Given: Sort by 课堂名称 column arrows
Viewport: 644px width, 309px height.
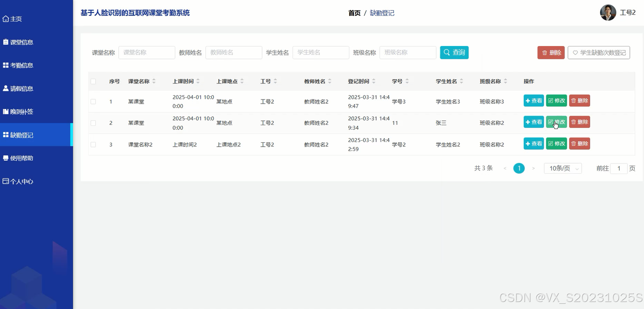Looking at the screenshot, I should point(154,81).
